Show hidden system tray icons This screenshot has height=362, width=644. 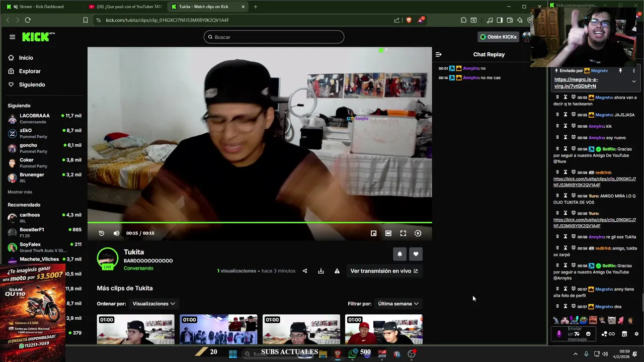pyautogui.click(x=575, y=354)
